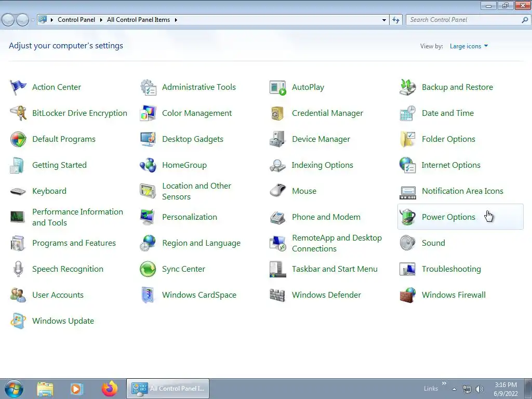Open the Troubleshooting link
This screenshot has height=399, width=532.
[451, 269]
